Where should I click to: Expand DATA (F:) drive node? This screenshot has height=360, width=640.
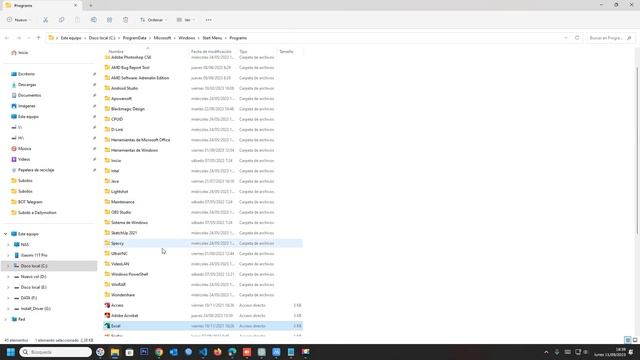(8, 298)
